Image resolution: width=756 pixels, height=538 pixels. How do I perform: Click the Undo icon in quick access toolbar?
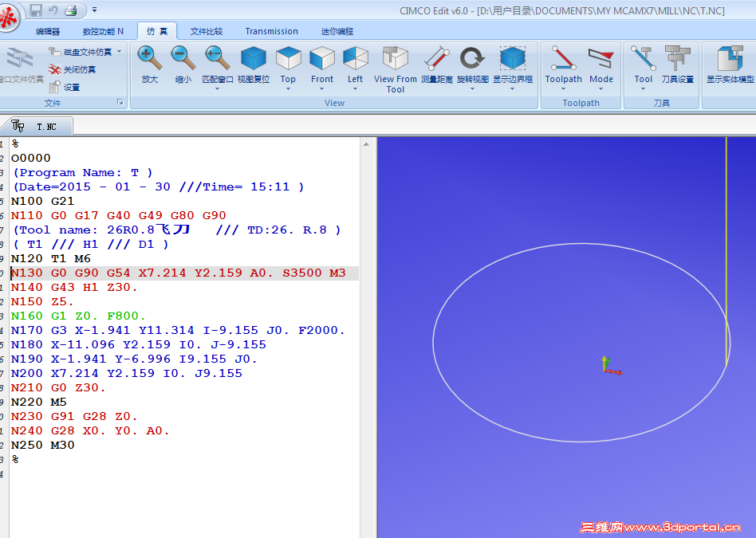click(53, 10)
